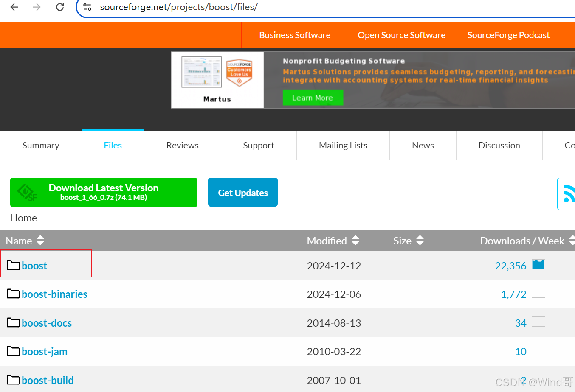Image resolution: width=575 pixels, height=392 pixels.
Task: Open the Business Software menu item
Action: pyautogui.click(x=295, y=35)
